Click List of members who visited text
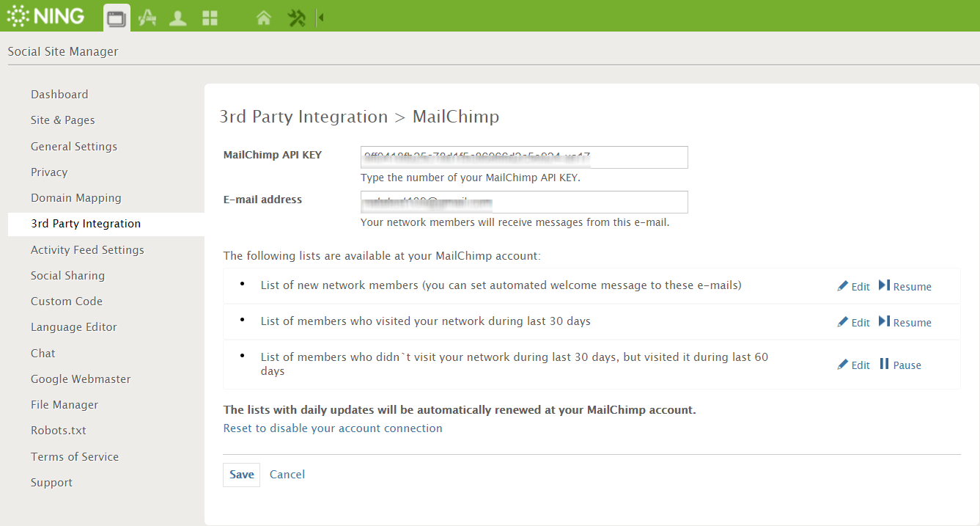This screenshot has width=980, height=526. pos(426,321)
